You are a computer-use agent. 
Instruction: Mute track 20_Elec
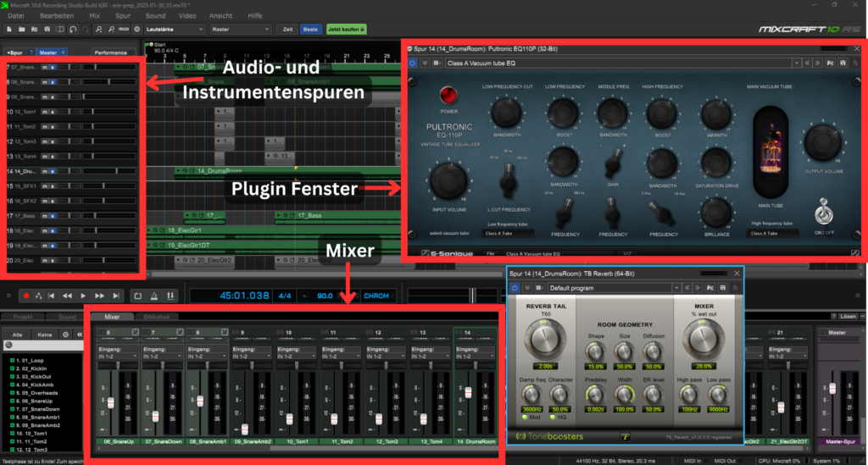(x=44, y=260)
